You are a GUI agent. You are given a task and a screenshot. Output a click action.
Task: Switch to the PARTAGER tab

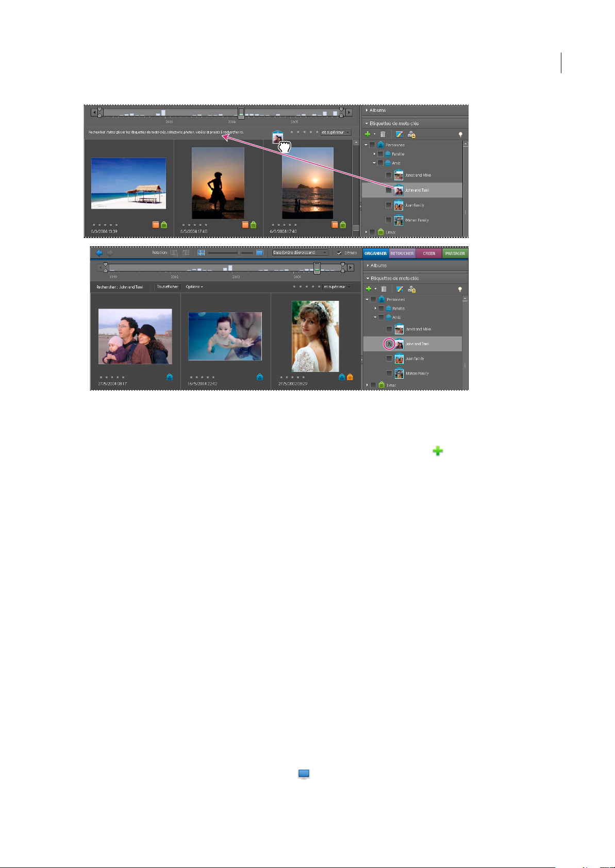[x=455, y=253]
